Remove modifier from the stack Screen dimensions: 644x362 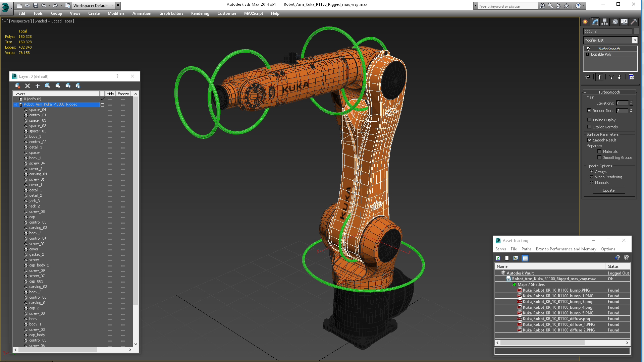[x=620, y=77]
